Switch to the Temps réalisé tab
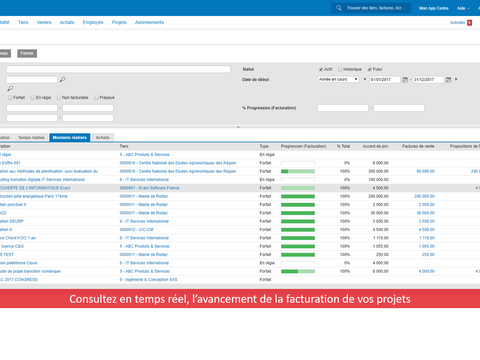 tap(31, 137)
